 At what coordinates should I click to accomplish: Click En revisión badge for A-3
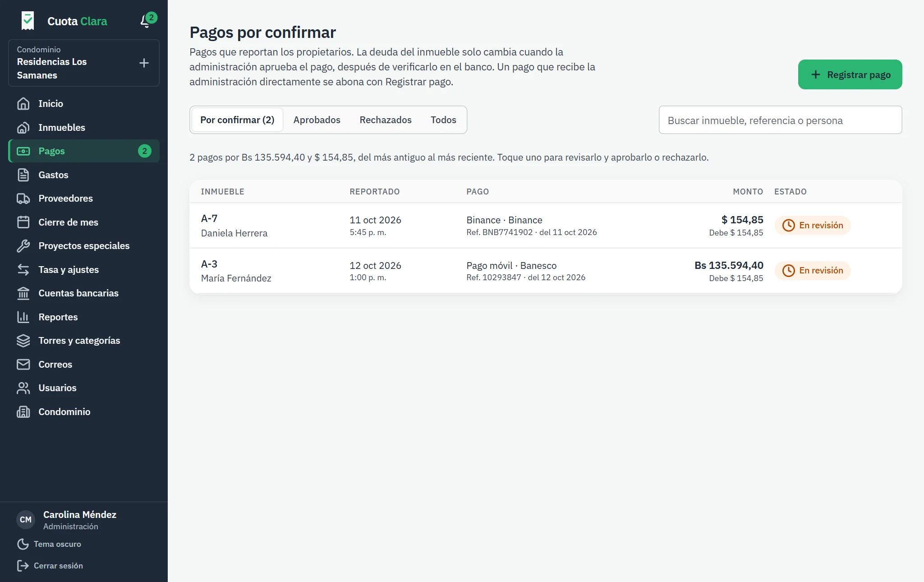point(813,271)
